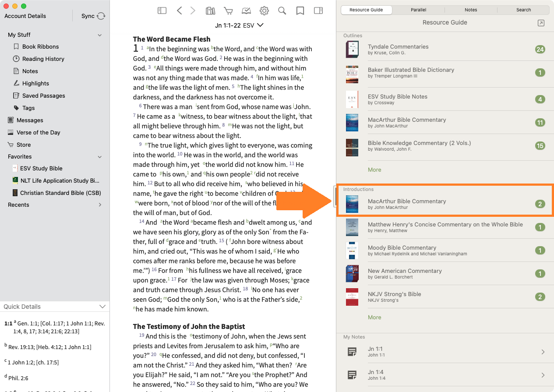The image size is (554, 392).
Task: Open the store cart icon in toolbar
Action: (228, 11)
